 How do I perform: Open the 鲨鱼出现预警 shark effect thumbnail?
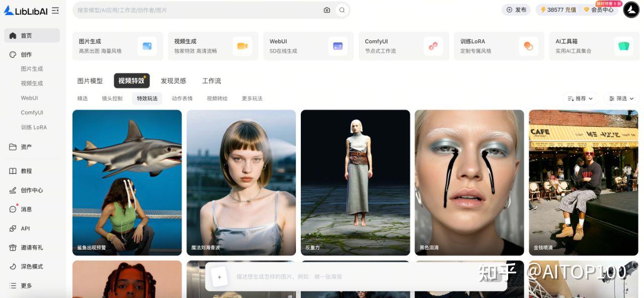tap(127, 182)
